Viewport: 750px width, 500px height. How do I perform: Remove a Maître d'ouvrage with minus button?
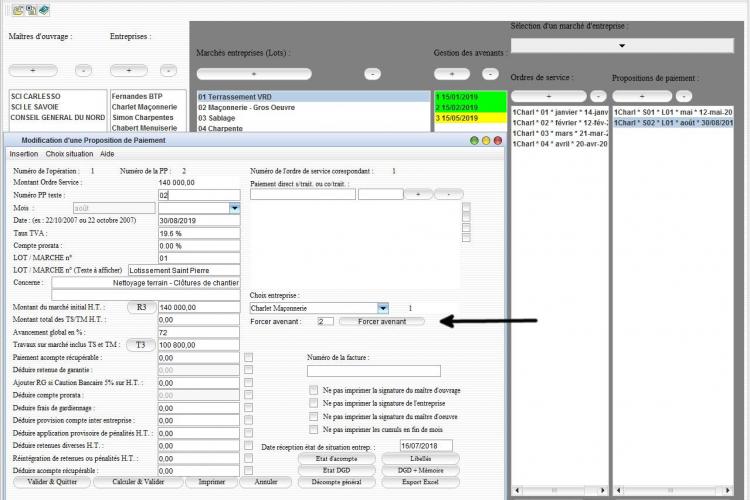pyautogui.click(x=84, y=70)
